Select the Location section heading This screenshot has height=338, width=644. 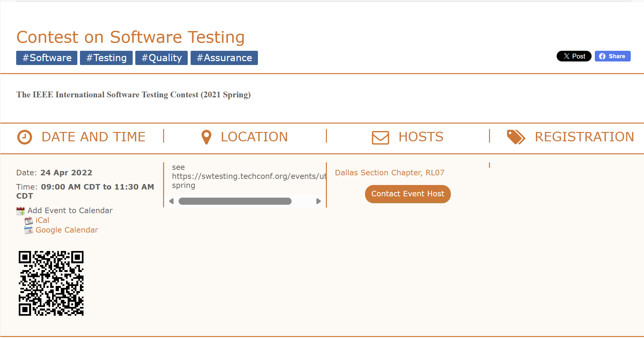(x=254, y=137)
